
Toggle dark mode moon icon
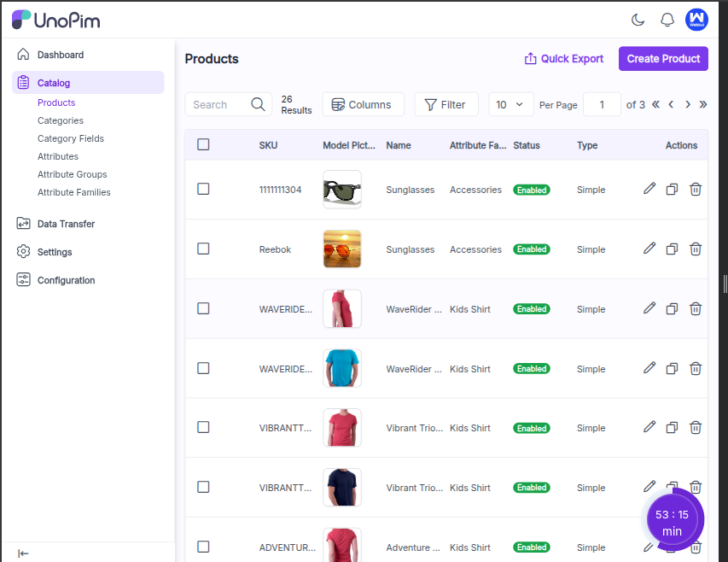[x=638, y=20]
